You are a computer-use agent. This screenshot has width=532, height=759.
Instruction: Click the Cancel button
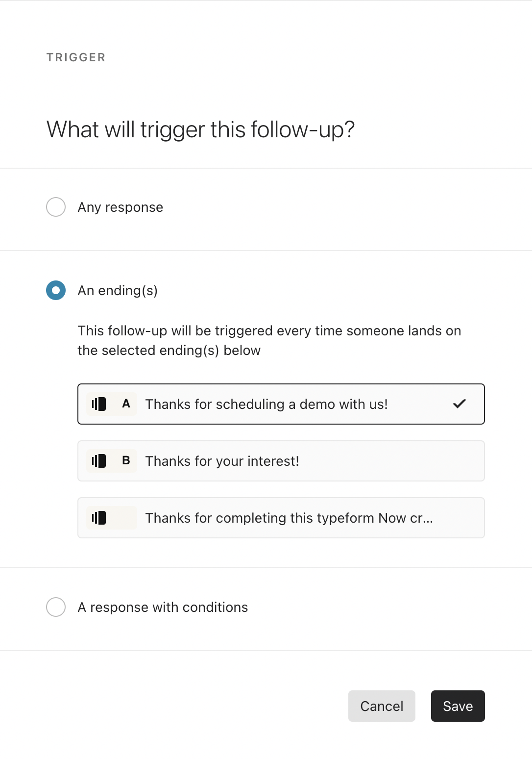tap(382, 706)
